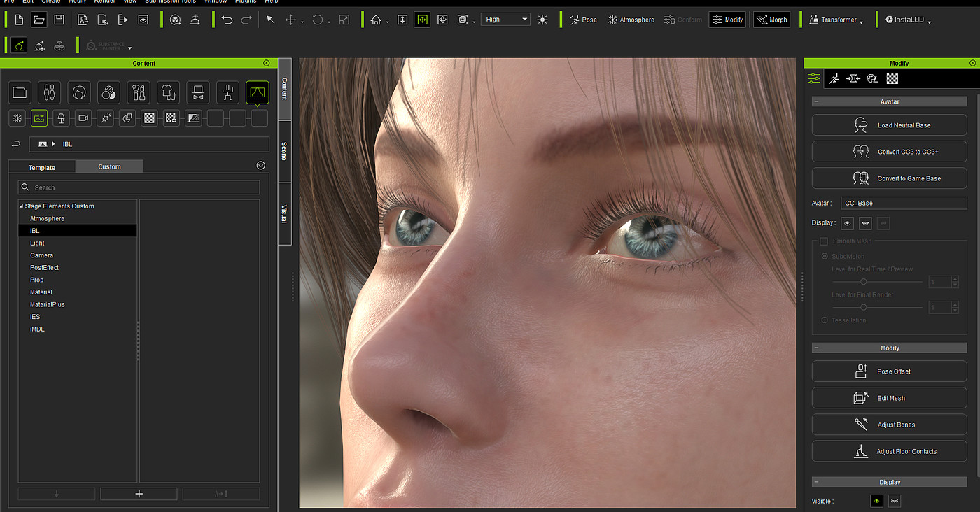Collapse the Stage Elements Custom tree
Image resolution: width=980 pixels, height=512 pixels.
pyautogui.click(x=21, y=206)
